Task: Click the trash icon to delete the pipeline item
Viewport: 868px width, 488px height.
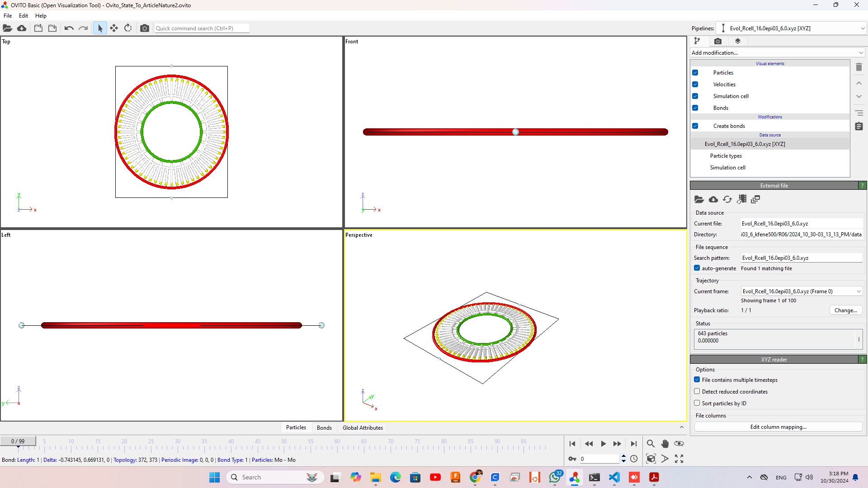Action: (859, 67)
